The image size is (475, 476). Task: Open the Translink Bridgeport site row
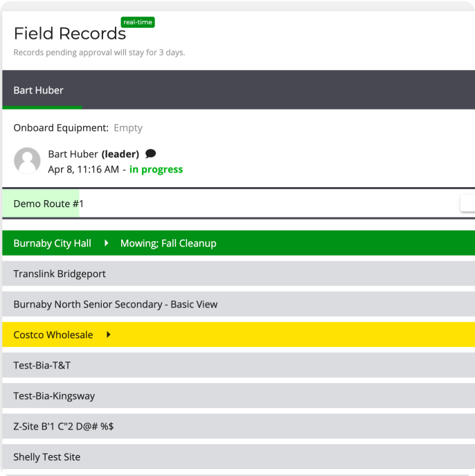tap(238, 274)
